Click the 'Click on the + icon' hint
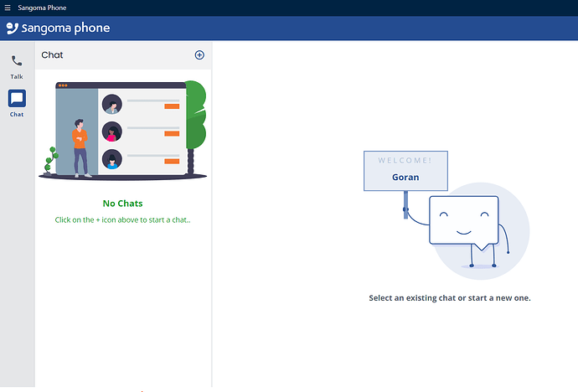This screenshot has height=392, width=578. coord(122,220)
